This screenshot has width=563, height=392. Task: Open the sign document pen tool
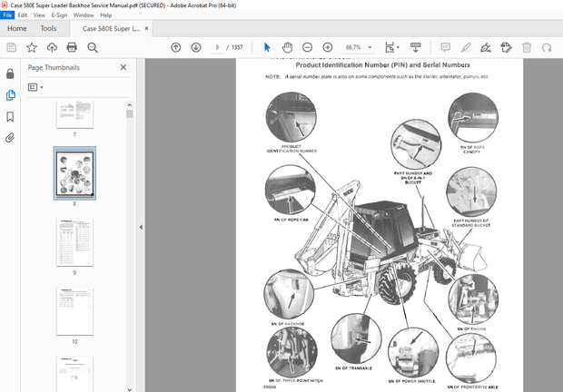coord(486,47)
